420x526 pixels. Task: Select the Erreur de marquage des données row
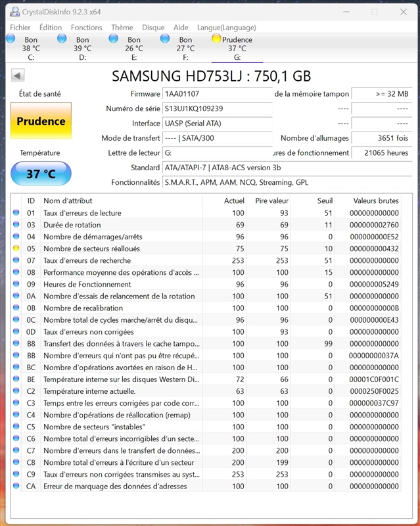coord(206,486)
